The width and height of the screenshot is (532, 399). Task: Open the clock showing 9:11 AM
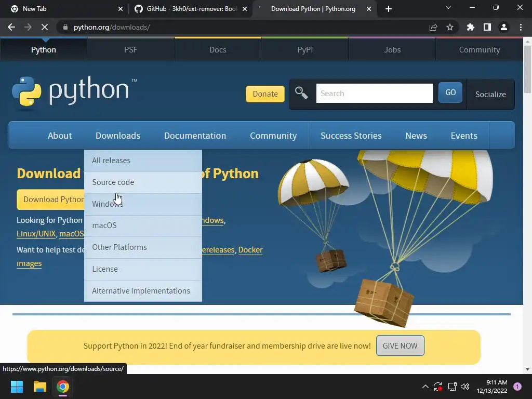[492, 387]
